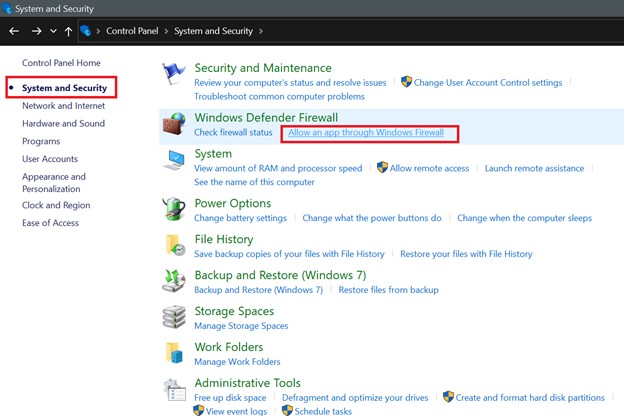Click the Power Options battery icon
Viewport: 624px width, 416px height.
(x=174, y=209)
